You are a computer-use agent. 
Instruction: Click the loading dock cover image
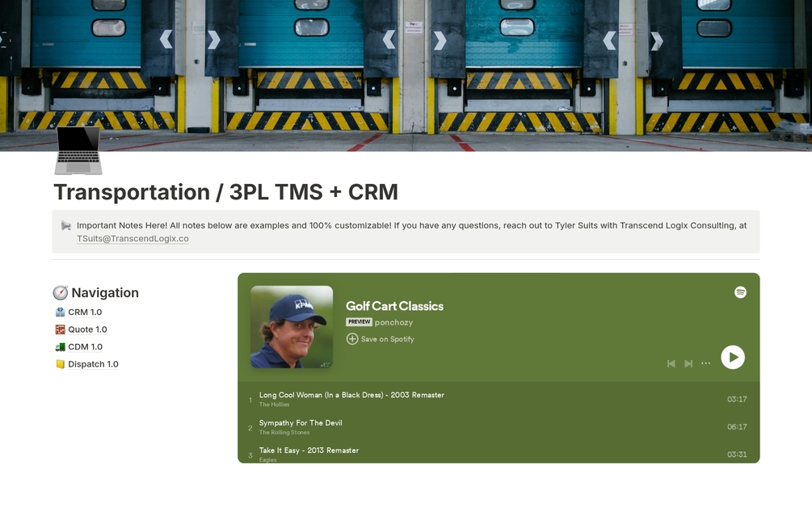(x=406, y=76)
